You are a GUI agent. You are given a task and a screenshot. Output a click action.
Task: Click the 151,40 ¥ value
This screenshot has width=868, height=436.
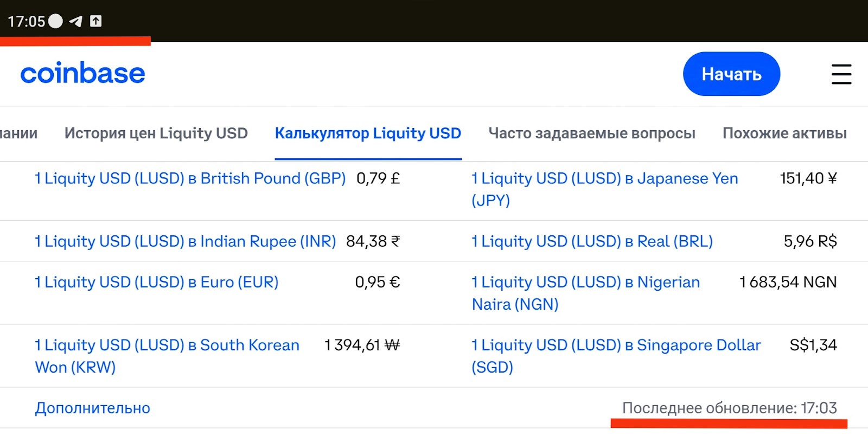808,178
